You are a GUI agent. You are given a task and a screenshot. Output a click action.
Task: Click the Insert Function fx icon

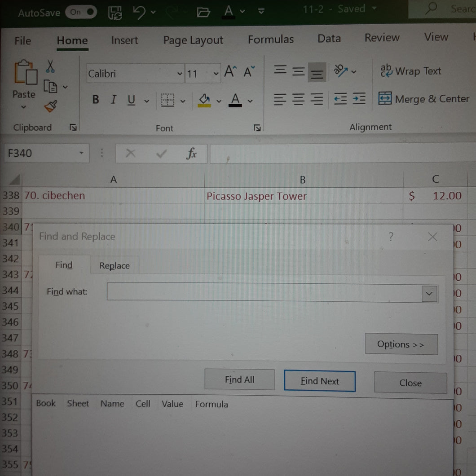coord(191,154)
